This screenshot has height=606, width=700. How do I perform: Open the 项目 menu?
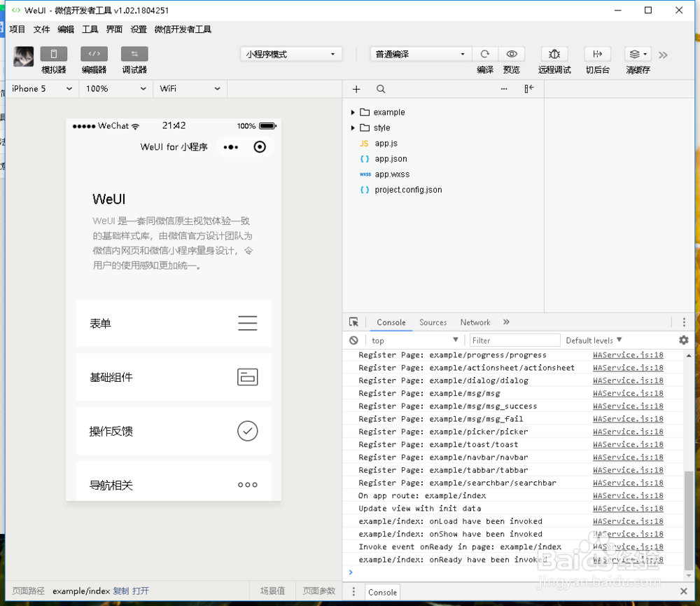coord(17,29)
